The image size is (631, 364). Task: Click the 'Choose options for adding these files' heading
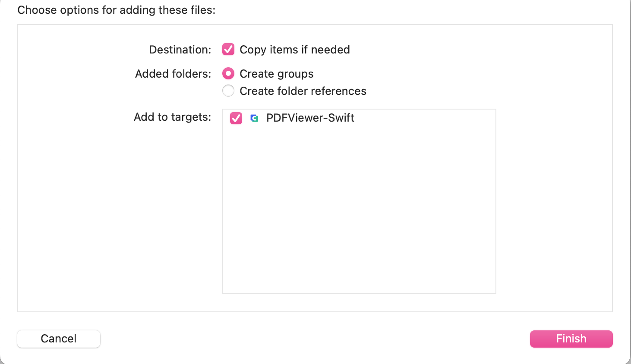click(117, 10)
